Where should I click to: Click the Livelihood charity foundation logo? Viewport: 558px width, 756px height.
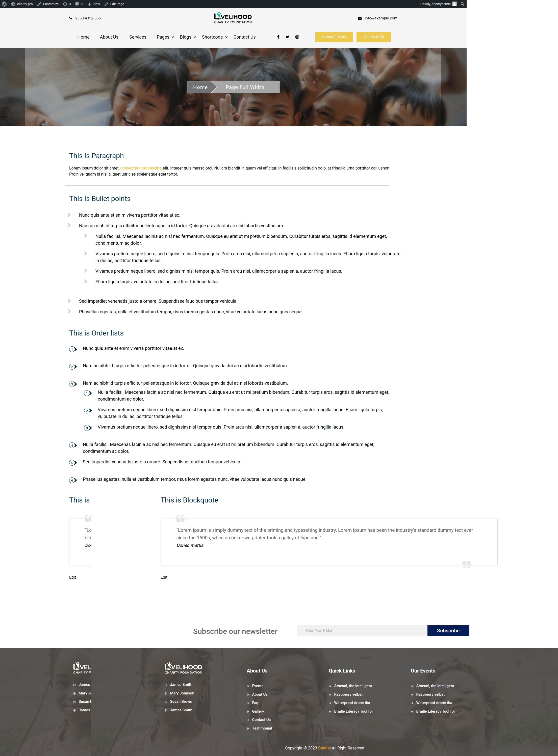point(233,18)
